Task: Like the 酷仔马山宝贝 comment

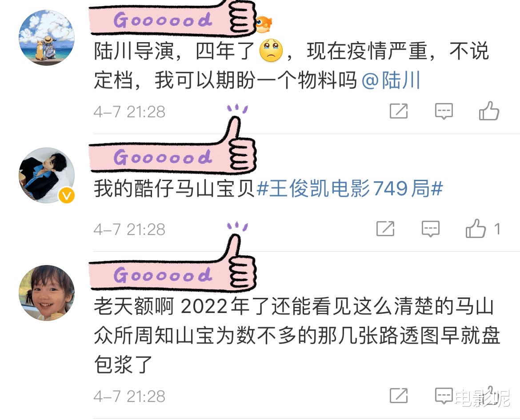Action: pyautogui.click(x=476, y=229)
